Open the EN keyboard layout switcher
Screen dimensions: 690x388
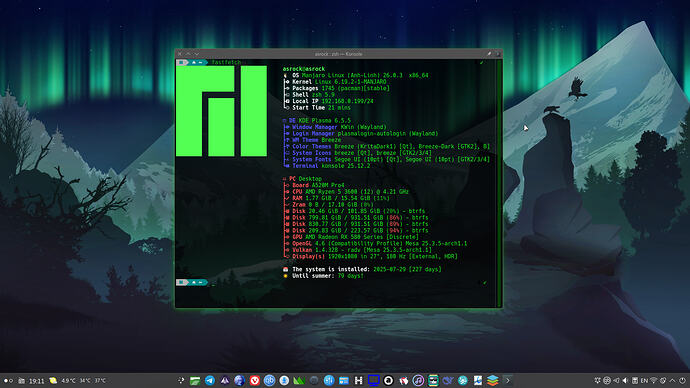644,381
